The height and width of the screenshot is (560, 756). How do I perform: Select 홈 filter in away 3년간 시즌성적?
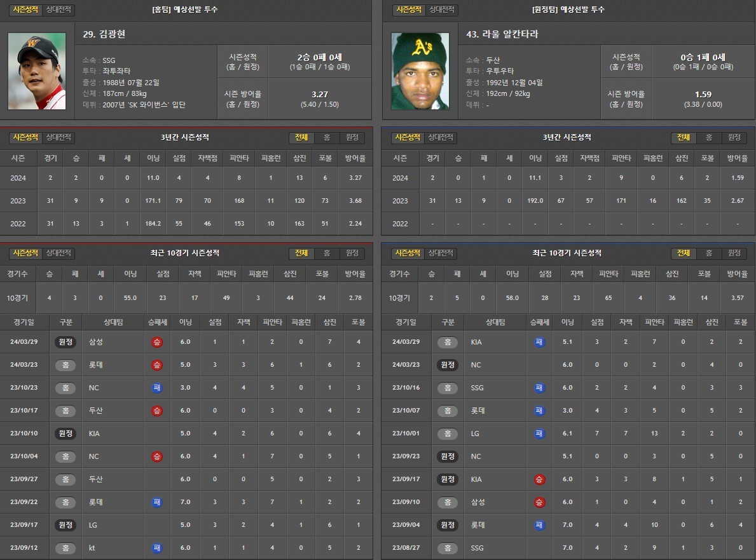click(x=709, y=138)
